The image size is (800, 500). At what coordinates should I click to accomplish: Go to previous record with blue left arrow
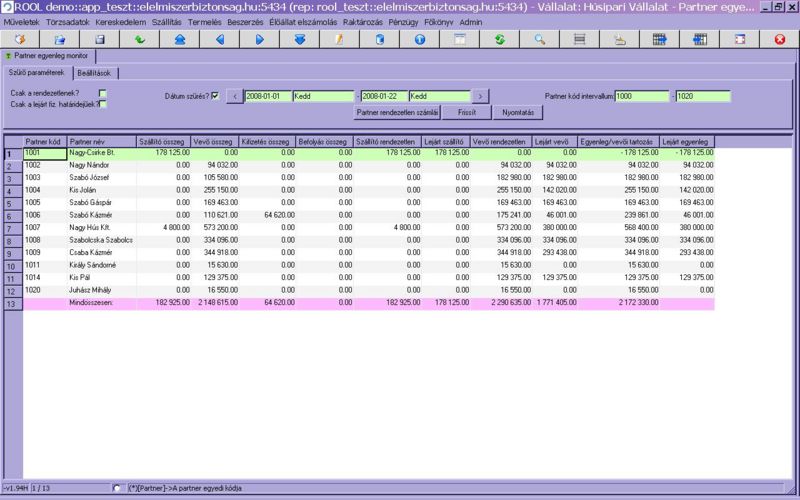[219, 40]
